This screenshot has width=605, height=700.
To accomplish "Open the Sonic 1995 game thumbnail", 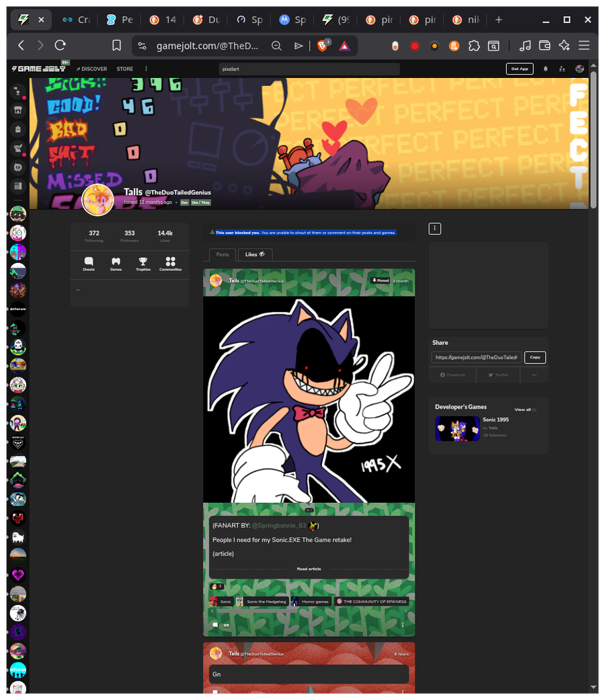I will point(457,428).
